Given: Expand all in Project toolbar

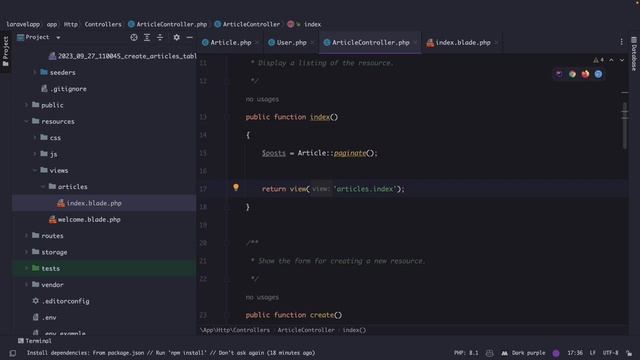Looking at the screenshot, I should [x=147, y=38].
